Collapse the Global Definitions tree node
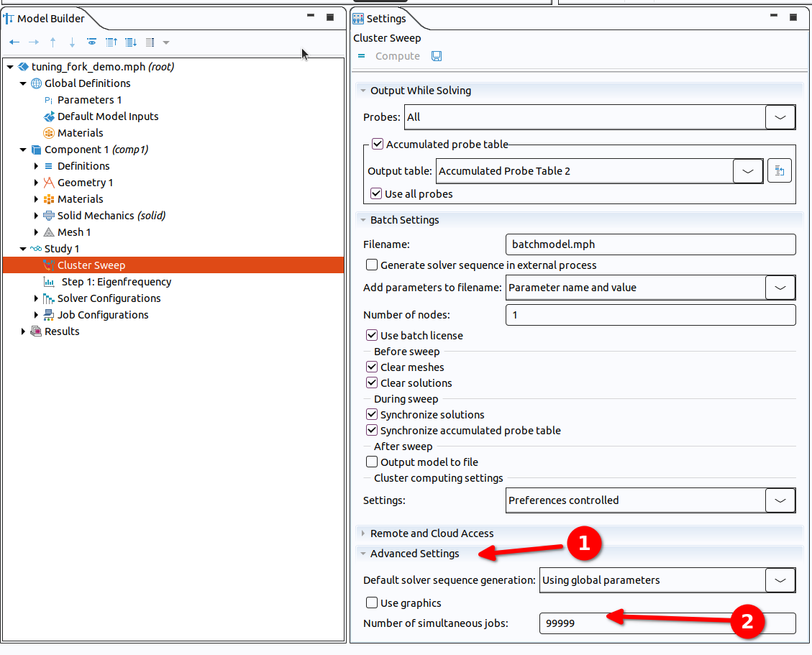This screenshot has height=655, width=812. coord(23,83)
